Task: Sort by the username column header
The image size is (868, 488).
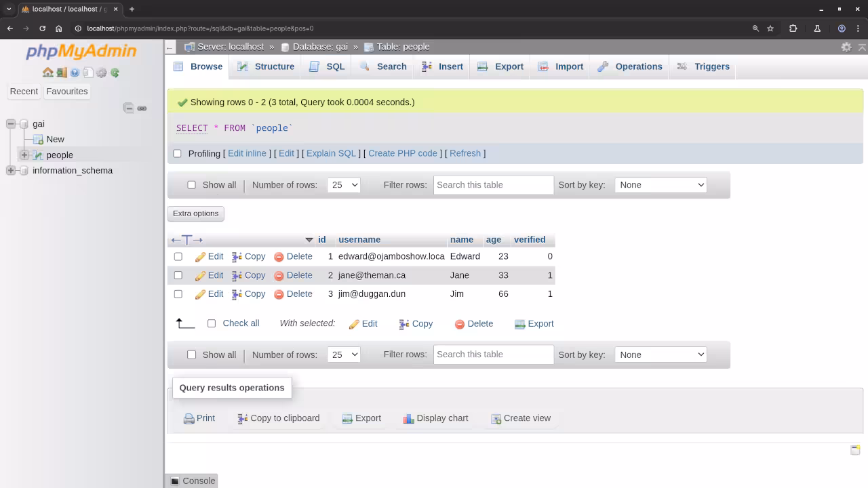Action: coord(359,240)
